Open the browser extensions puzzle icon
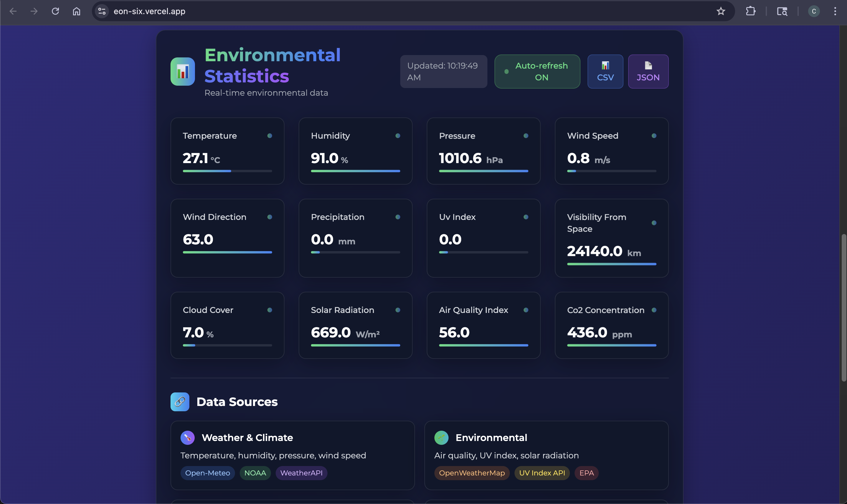Image resolution: width=847 pixels, height=504 pixels. pos(750,11)
